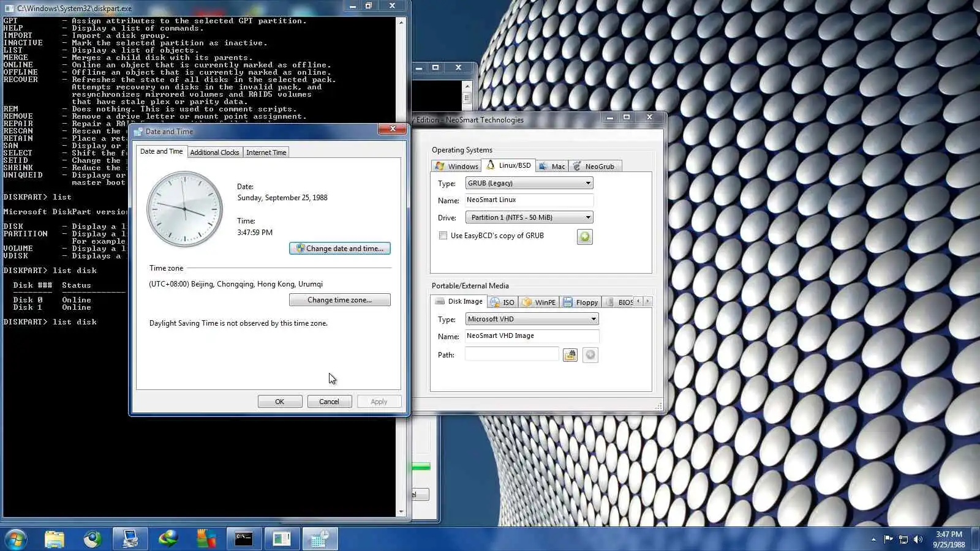The image size is (980, 551).
Task: Browse for disk image path folder icon
Action: click(x=570, y=355)
